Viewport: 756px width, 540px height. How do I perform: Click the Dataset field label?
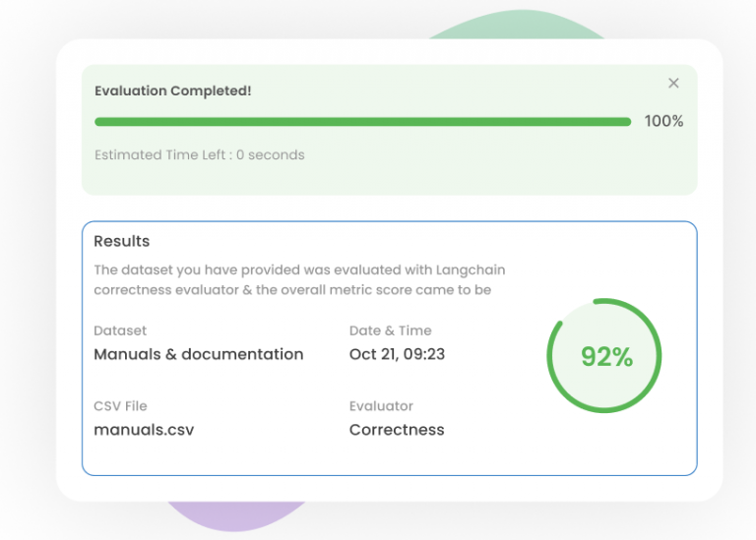point(120,330)
